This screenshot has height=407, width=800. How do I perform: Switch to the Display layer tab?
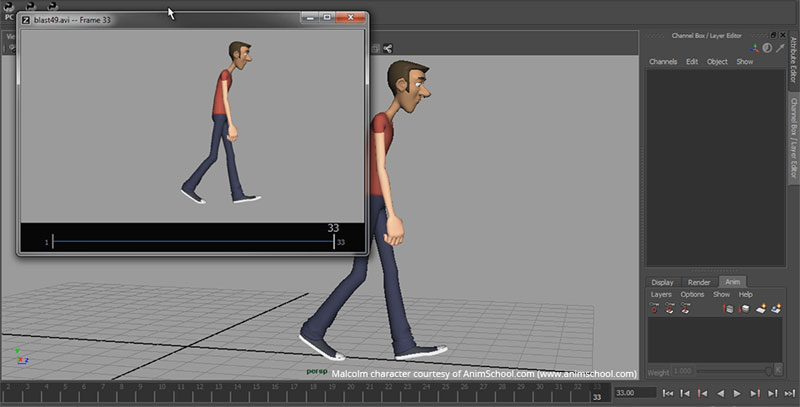[662, 282]
